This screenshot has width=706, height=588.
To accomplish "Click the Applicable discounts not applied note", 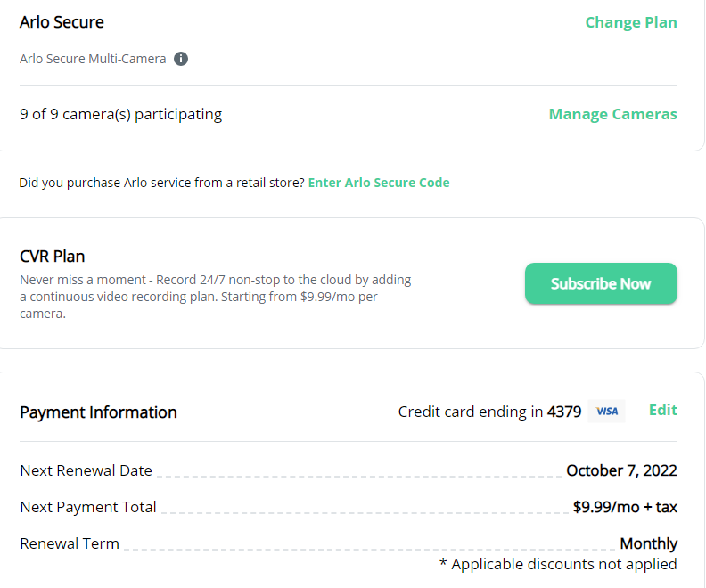I will [558, 564].
